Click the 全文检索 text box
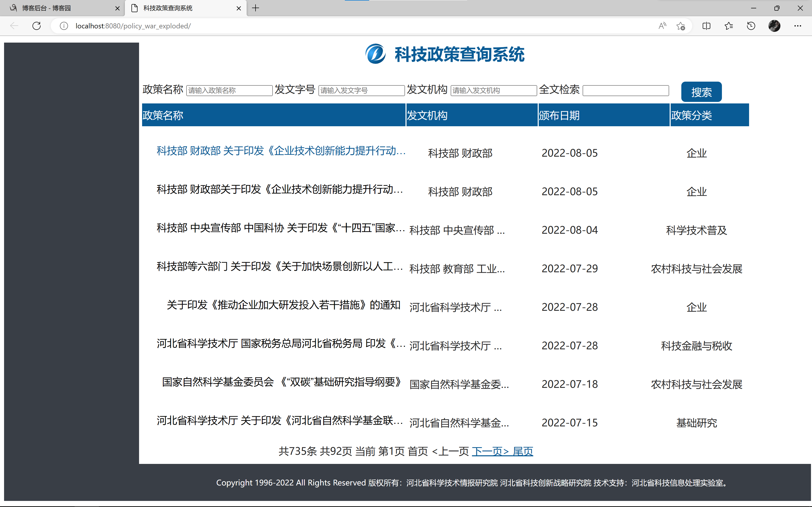Viewport: 812px width, 507px height. (625, 90)
